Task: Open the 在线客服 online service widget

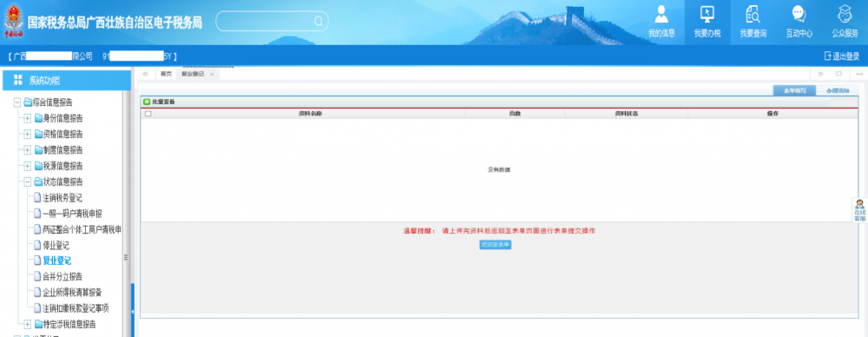Action: click(x=859, y=210)
